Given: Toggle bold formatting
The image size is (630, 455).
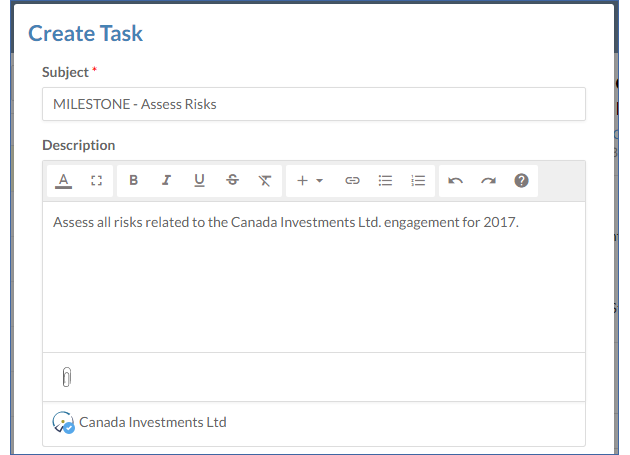Looking at the screenshot, I should [133, 181].
